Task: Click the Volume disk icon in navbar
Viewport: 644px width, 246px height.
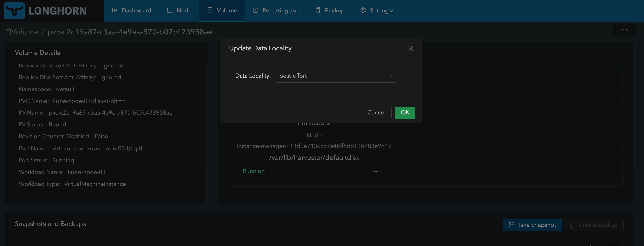Action: 210,11
